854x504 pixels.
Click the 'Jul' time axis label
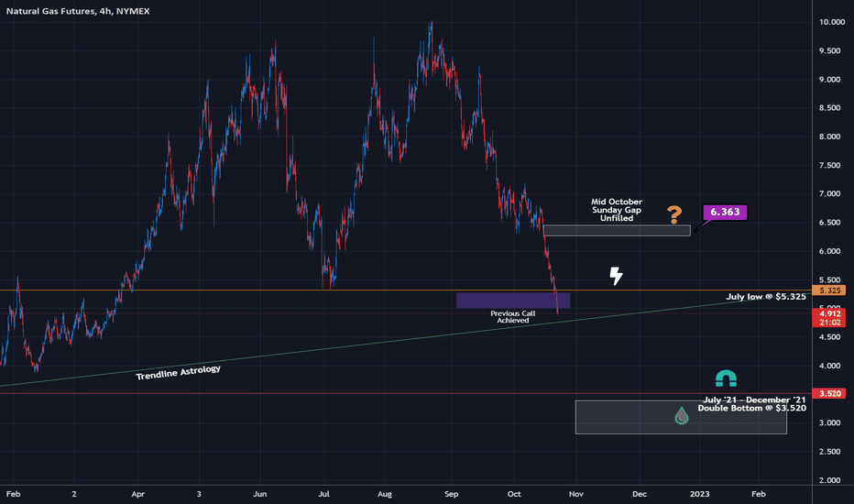click(323, 494)
